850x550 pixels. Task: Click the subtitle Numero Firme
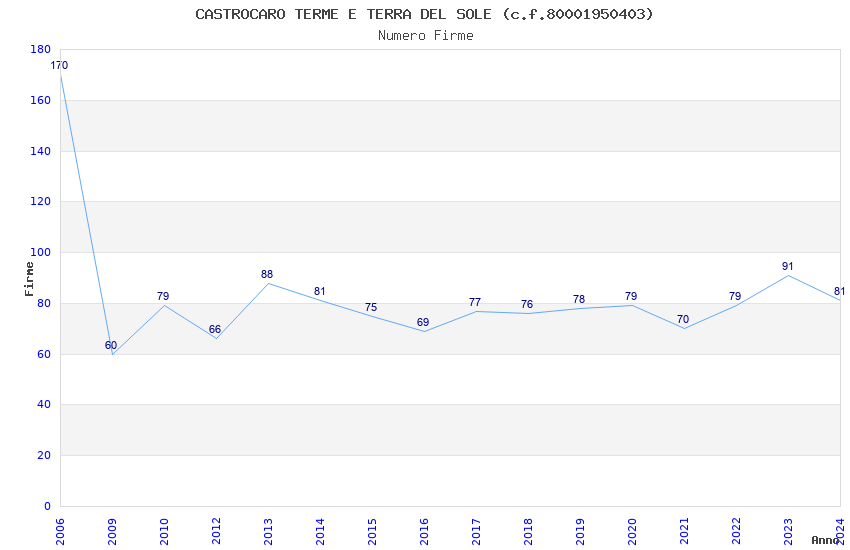(426, 36)
